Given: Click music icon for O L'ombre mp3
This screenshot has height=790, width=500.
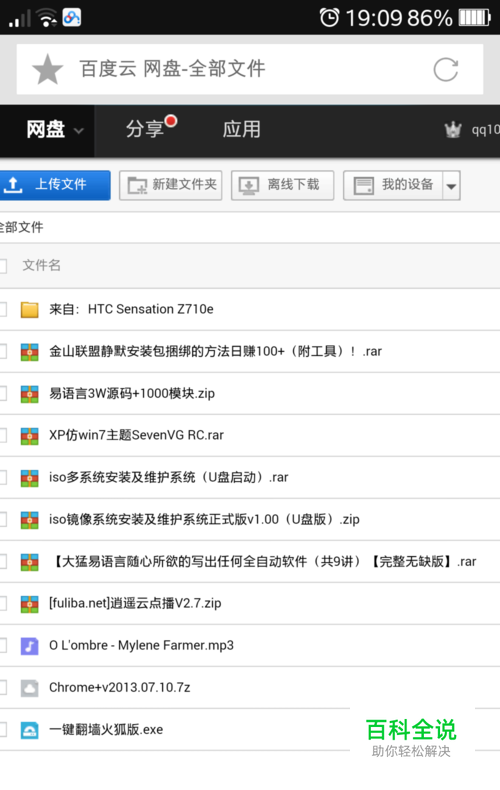Looking at the screenshot, I should tap(30, 645).
